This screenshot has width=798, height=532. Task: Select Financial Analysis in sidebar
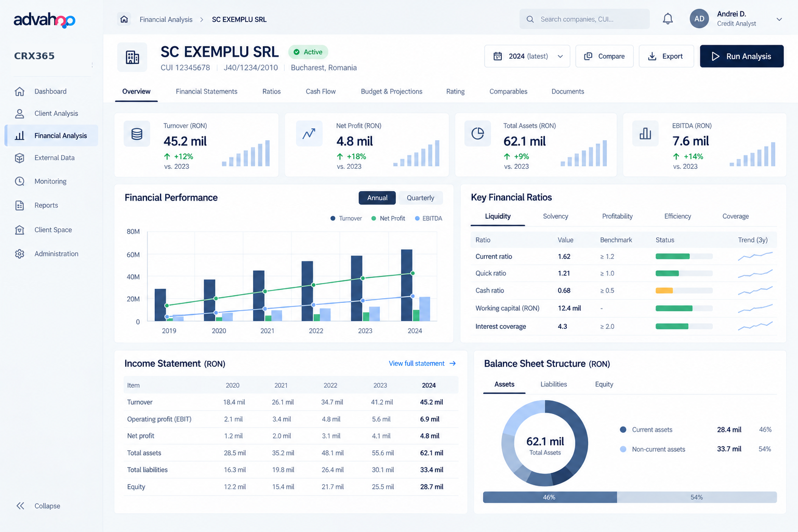coord(51,136)
